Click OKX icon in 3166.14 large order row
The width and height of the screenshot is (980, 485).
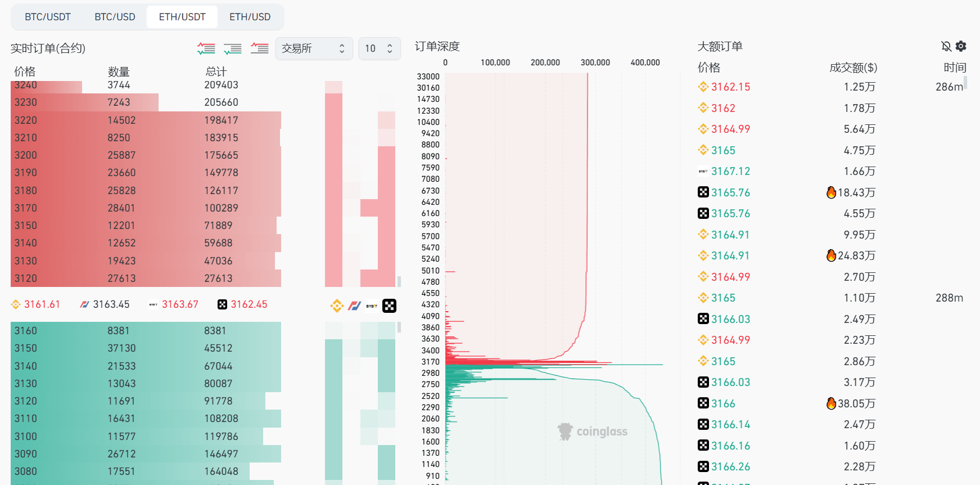tap(703, 424)
